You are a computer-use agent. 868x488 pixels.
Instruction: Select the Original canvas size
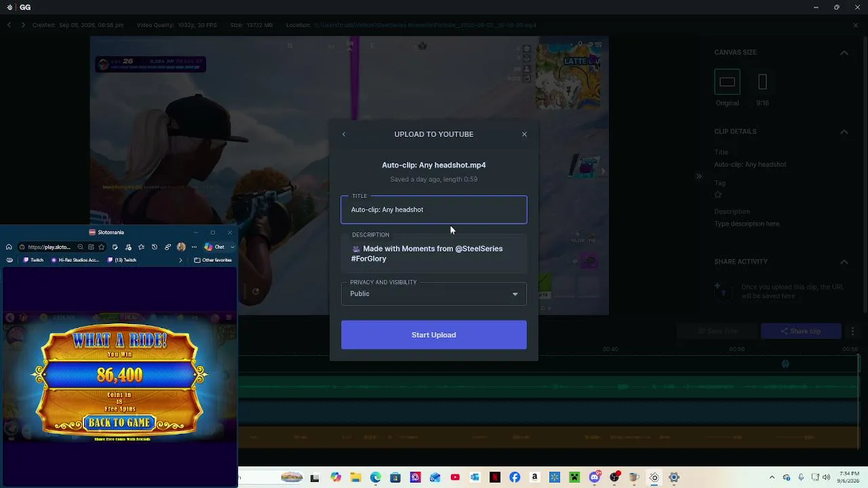tap(727, 82)
